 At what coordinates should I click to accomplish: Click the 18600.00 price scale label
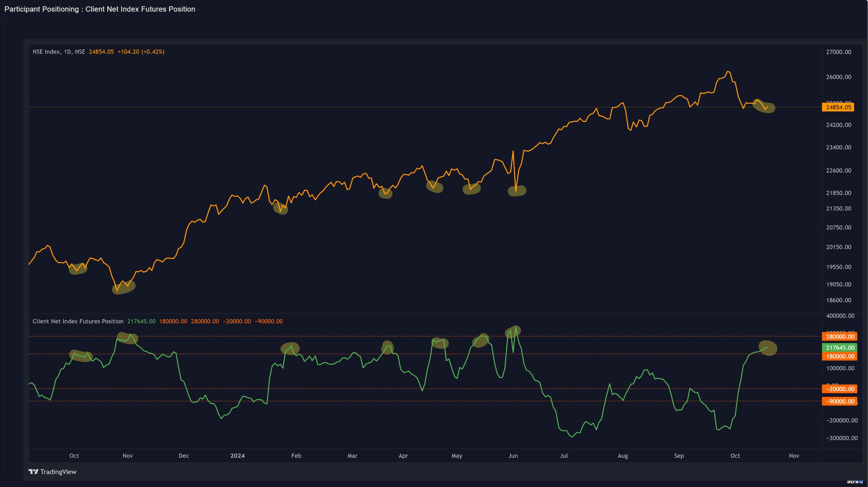[x=838, y=300]
